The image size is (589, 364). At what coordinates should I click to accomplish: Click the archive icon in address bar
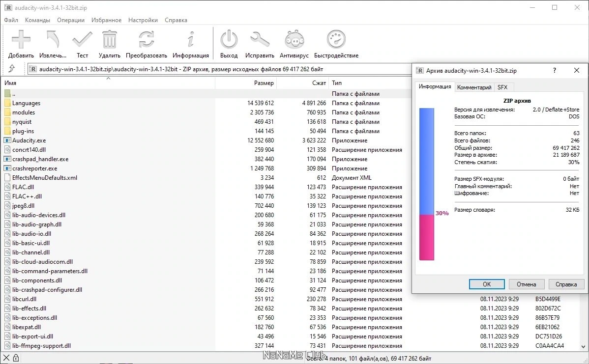pyautogui.click(x=33, y=69)
